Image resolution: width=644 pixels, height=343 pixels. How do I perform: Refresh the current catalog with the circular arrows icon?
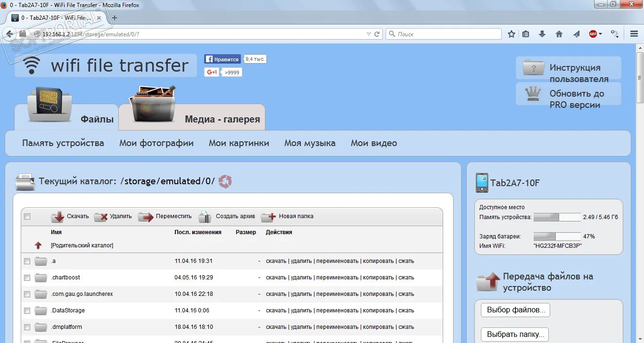click(225, 181)
